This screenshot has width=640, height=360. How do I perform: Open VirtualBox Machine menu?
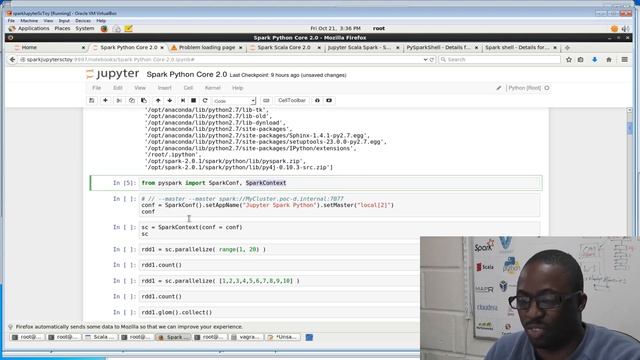(29, 20)
